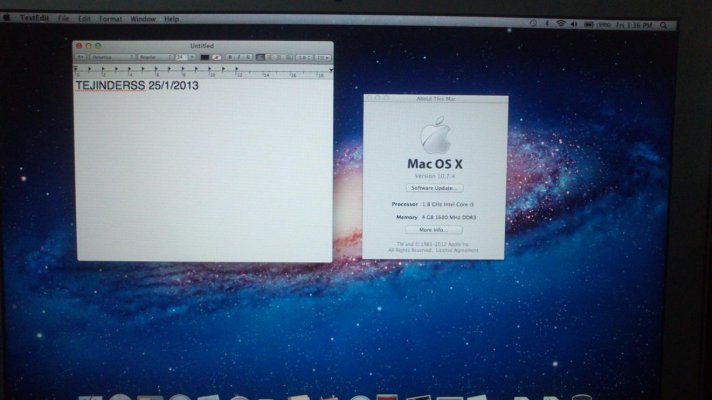The image size is (712, 400).
Task: Open the Apple menu
Action: [x=7, y=18]
